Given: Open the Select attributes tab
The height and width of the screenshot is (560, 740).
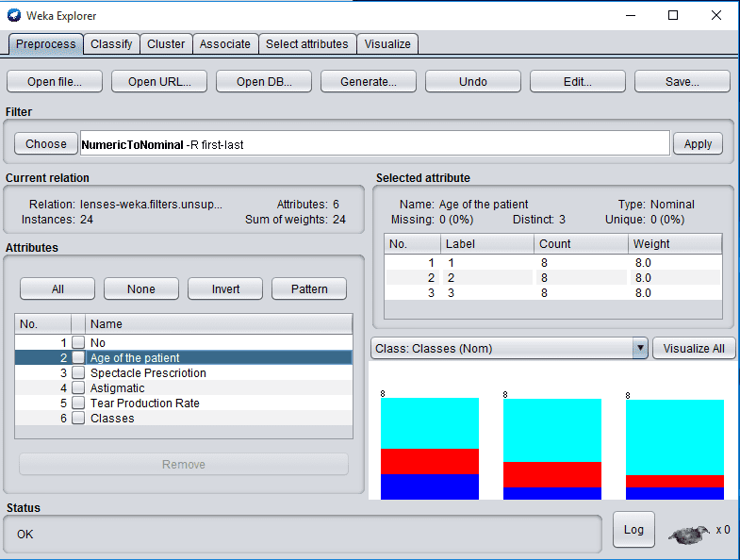Looking at the screenshot, I should (307, 44).
